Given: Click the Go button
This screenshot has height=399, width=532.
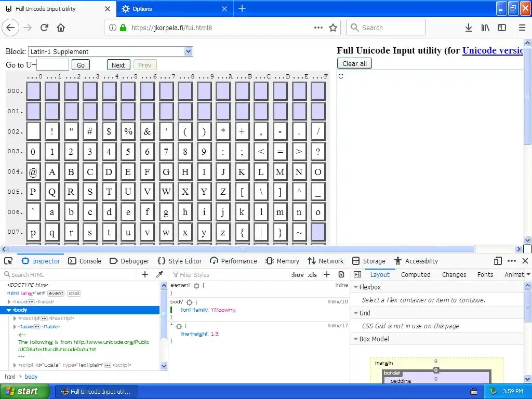Looking at the screenshot, I should [81, 65].
